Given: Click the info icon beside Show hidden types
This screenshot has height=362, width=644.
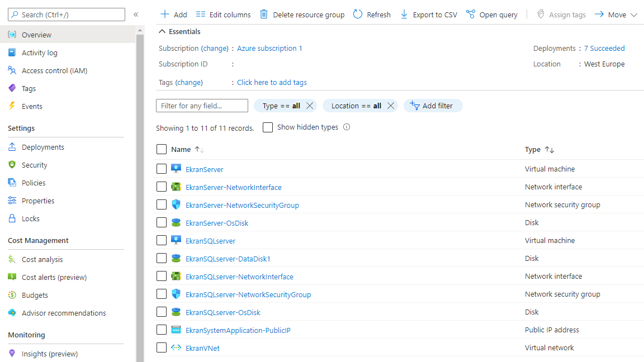Looking at the screenshot, I should coord(347,127).
